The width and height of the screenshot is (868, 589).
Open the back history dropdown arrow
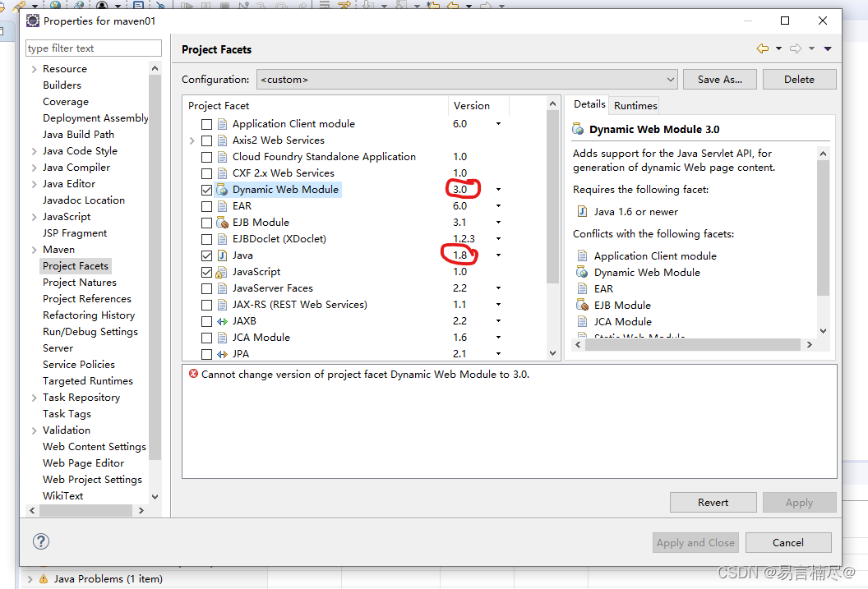coord(778,48)
